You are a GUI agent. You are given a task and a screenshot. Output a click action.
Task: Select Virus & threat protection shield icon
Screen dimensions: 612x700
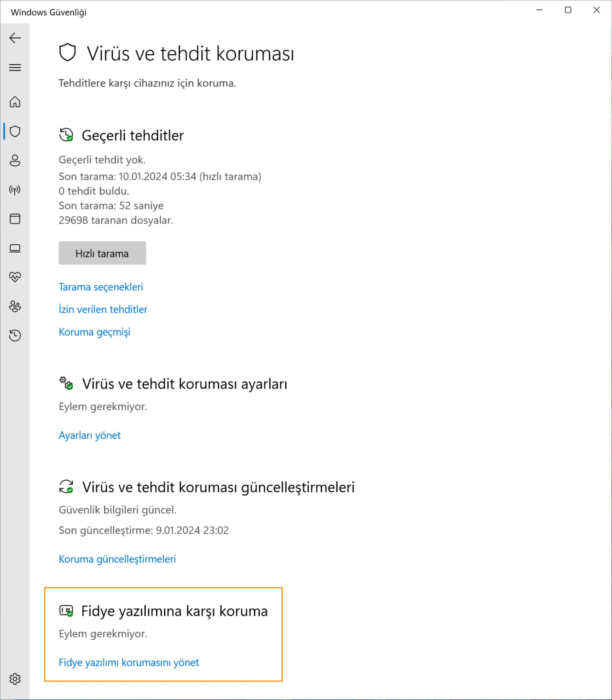15,131
